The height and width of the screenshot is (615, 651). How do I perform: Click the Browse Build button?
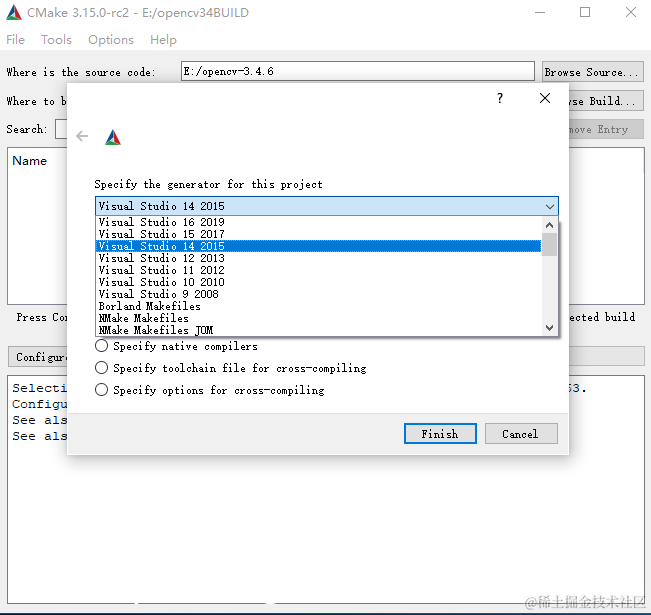click(606, 101)
